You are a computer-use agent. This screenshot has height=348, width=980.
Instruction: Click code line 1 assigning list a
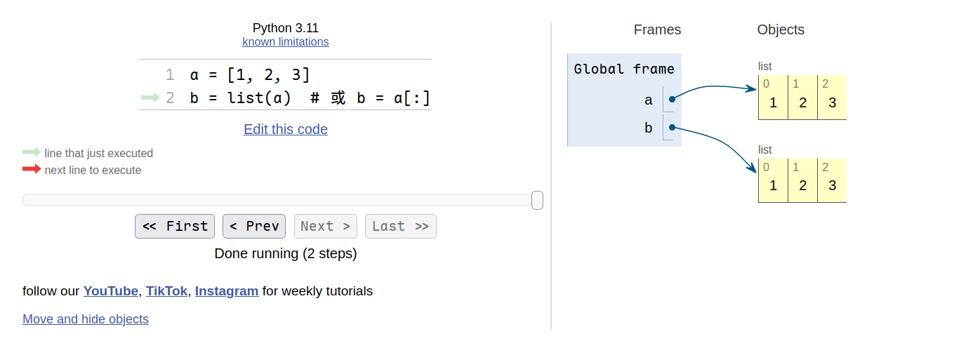[x=250, y=75]
